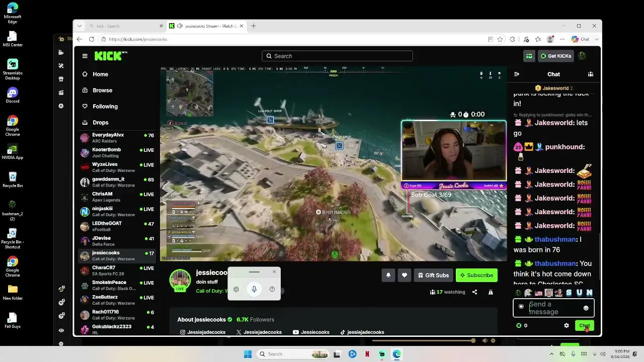Click the Gift Subs button

[433, 275]
